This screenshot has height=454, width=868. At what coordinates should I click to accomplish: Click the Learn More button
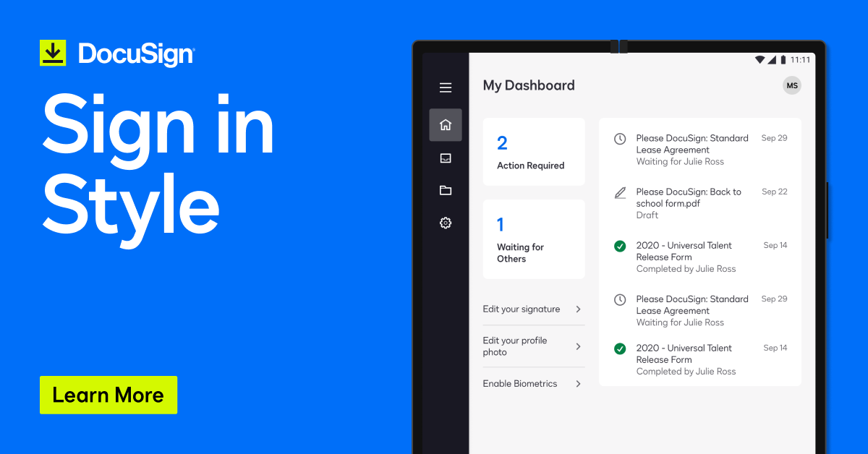click(x=108, y=395)
